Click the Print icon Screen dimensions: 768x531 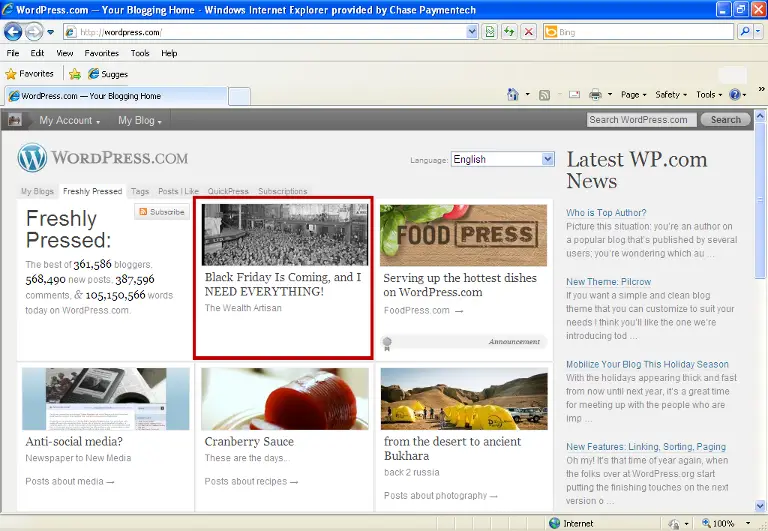595,95
